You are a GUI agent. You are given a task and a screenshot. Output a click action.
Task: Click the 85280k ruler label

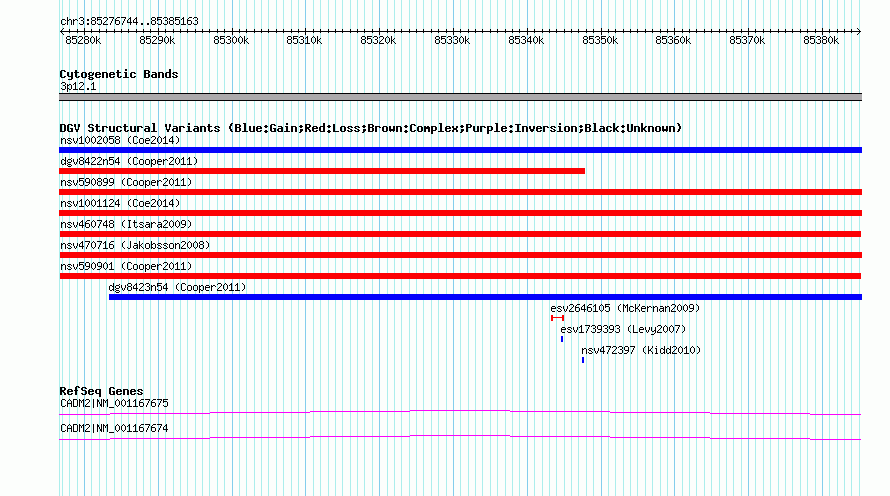click(83, 40)
